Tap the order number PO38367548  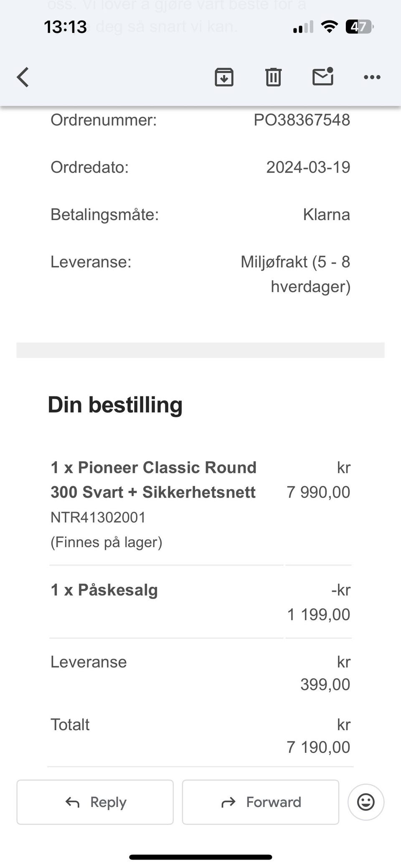(x=302, y=120)
